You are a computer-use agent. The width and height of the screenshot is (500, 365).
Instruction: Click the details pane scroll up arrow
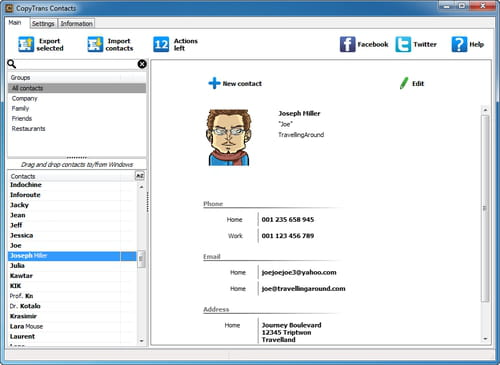[x=485, y=110]
